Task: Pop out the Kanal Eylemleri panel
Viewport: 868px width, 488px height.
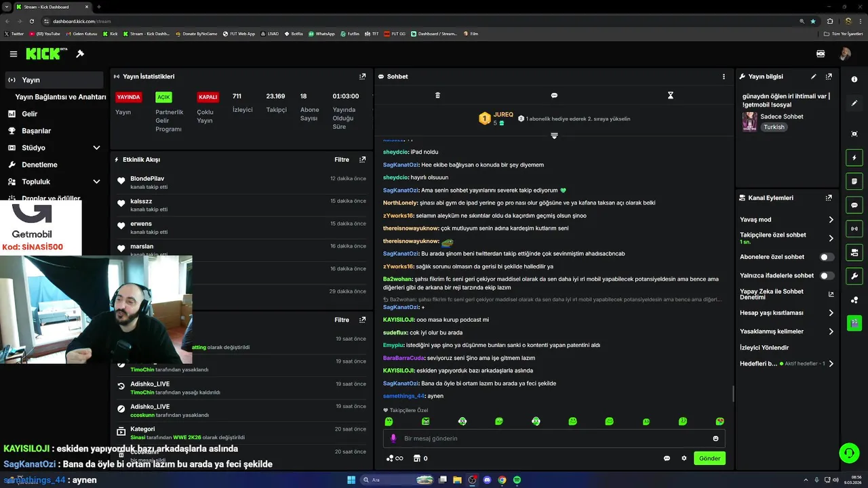Action: 829,198
